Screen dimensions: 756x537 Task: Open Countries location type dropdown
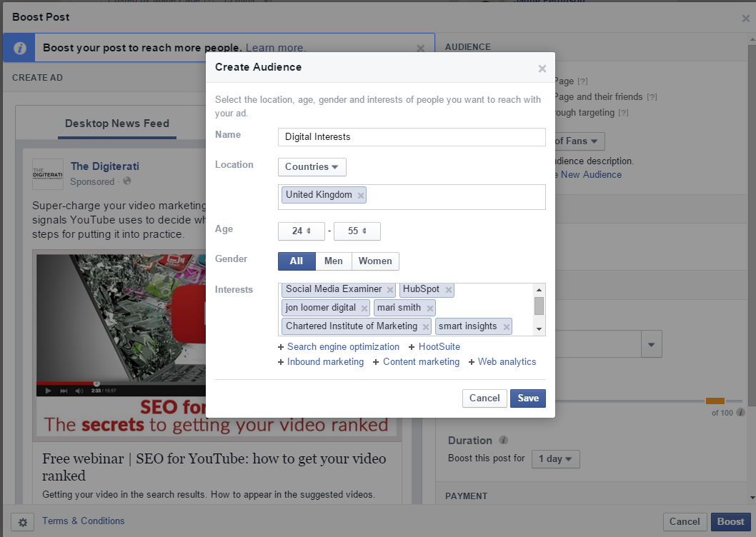click(312, 167)
